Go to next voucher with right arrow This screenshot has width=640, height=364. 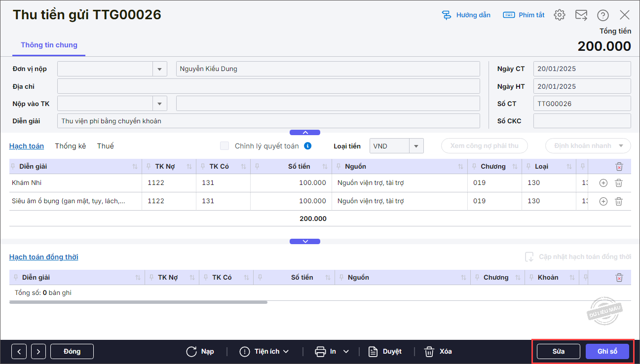[x=38, y=352]
